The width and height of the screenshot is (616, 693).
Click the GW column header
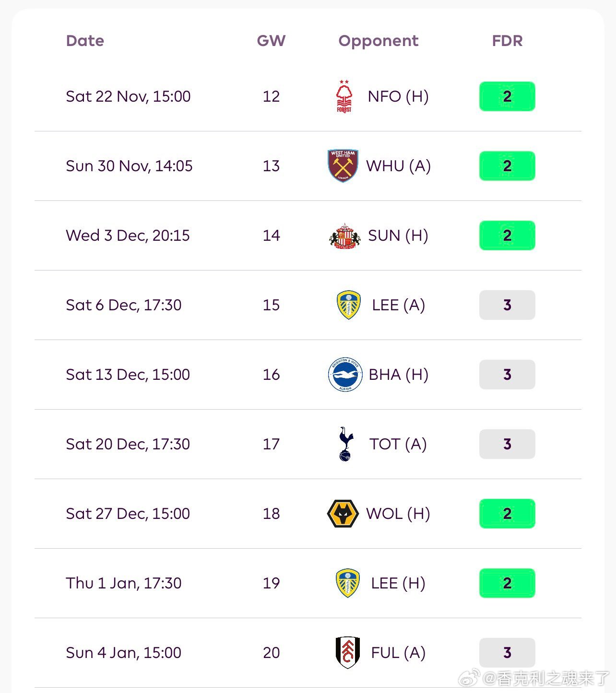[x=271, y=41]
